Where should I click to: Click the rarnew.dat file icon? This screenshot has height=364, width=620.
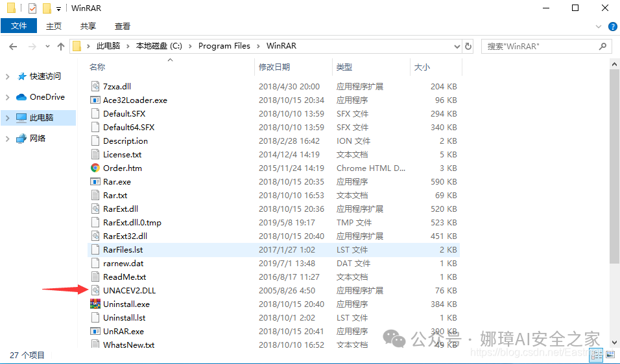click(95, 264)
